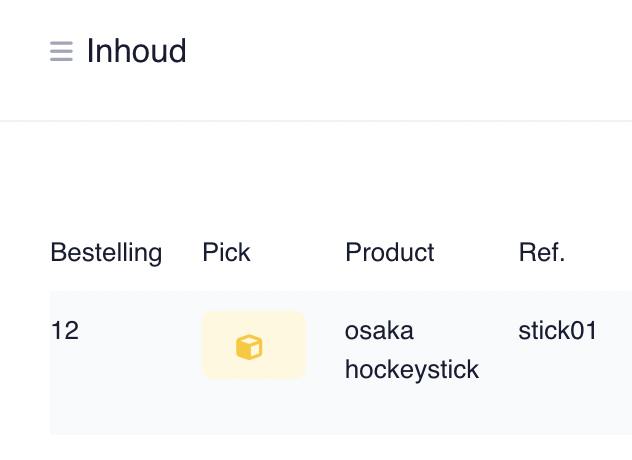Screen dimensions: 632x460
Task: Click the word osaka in product cell
Action: point(379,331)
